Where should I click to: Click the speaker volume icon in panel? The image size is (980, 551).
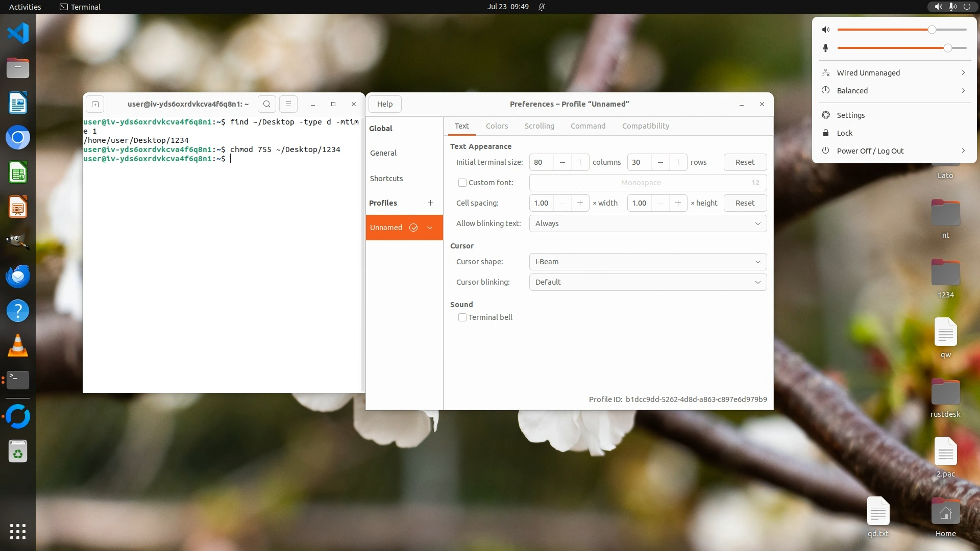pyautogui.click(x=938, y=7)
